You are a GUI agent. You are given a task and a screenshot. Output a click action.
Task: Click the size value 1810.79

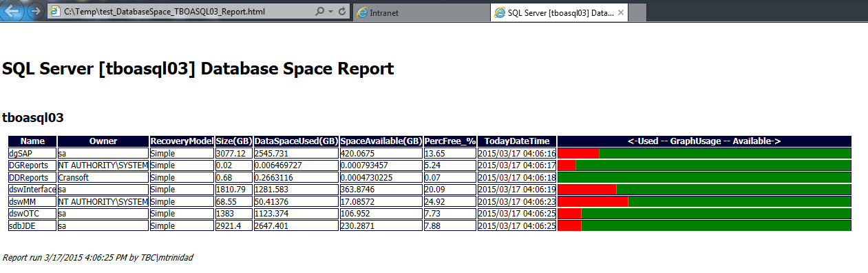click(x=234, y=190)
